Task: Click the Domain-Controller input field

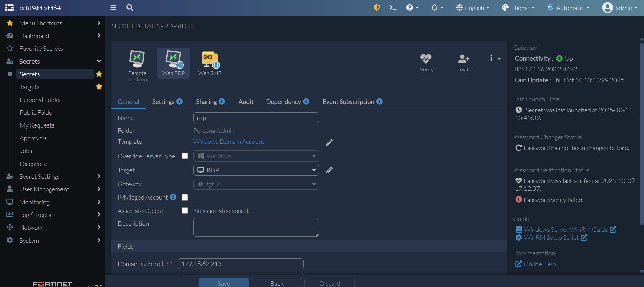Action: click(x=241, y=264)
